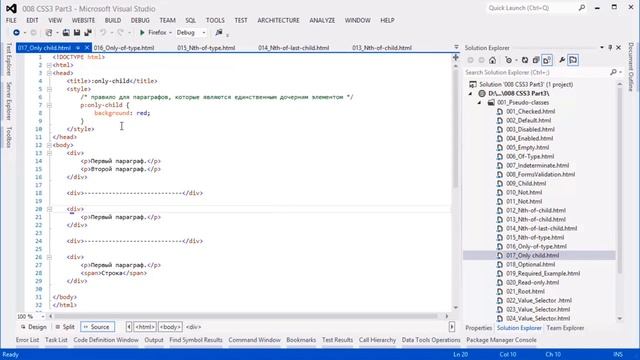Open the open-documents list dropdown arrow
The height and width of the screenshot is (360, 640).
456,47
